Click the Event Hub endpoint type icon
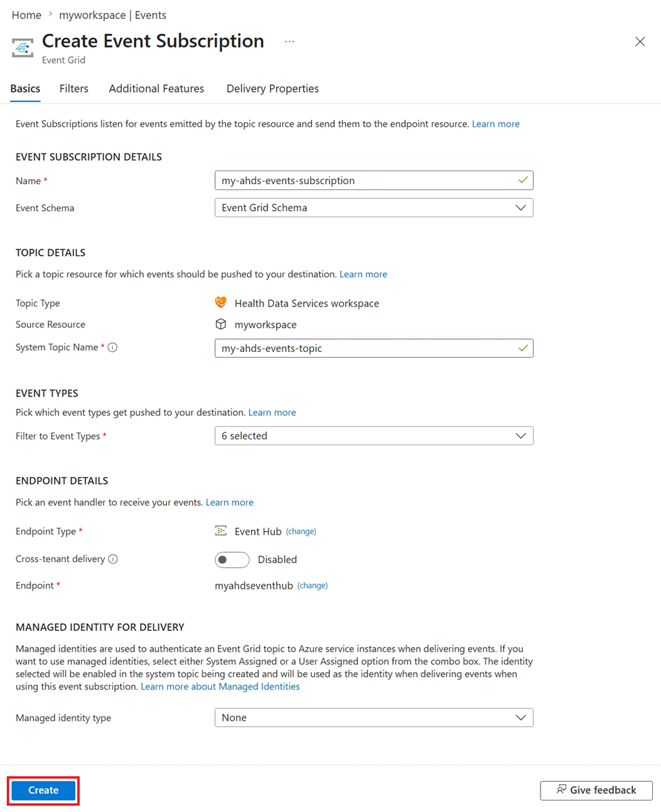The image size is (661, 812). click(x=221, y=531)
